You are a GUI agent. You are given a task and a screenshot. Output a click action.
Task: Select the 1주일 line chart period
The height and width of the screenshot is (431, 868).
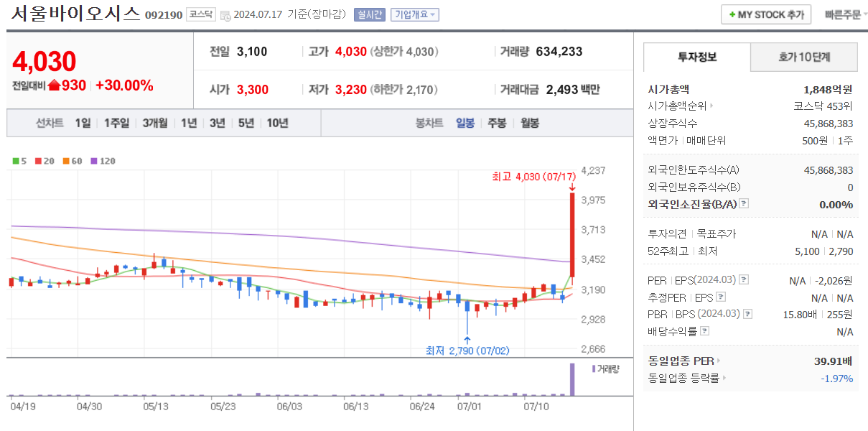116,123
